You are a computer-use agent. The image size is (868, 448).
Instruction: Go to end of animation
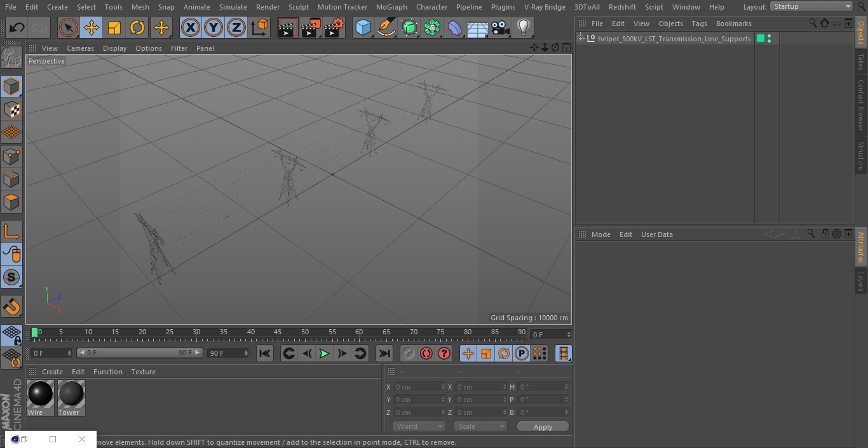(384, 353)
